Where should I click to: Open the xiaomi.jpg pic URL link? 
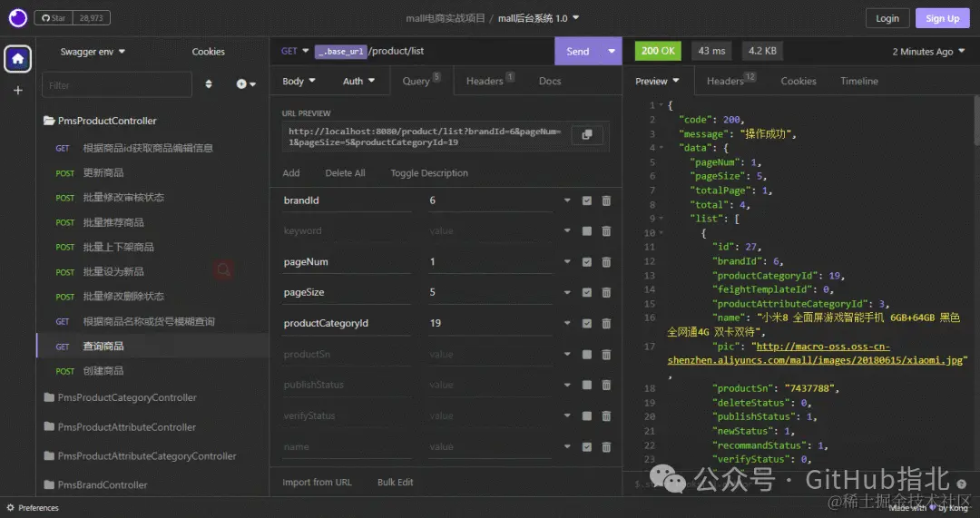(816, 353)
